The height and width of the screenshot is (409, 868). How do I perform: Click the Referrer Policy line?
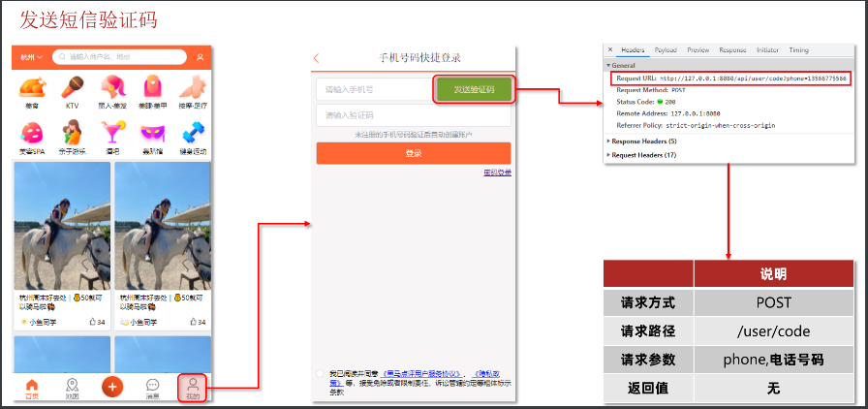coord(696,126)
